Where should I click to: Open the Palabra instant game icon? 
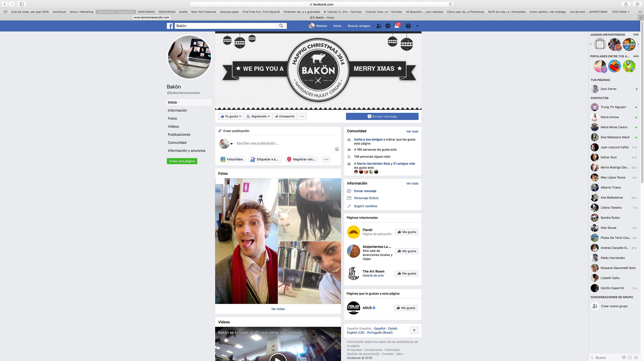pos(629,44)
